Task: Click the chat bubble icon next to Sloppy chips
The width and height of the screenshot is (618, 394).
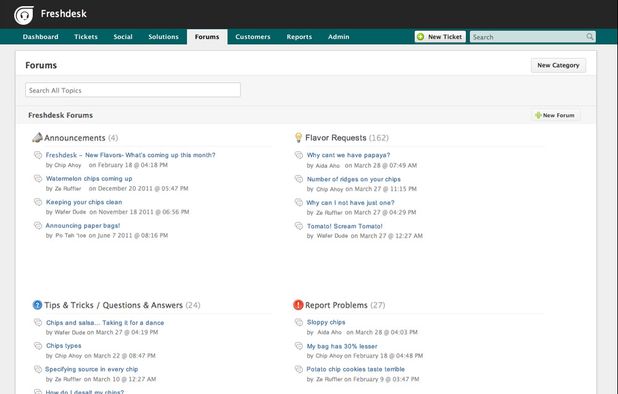Action: (x=299, y=322)
